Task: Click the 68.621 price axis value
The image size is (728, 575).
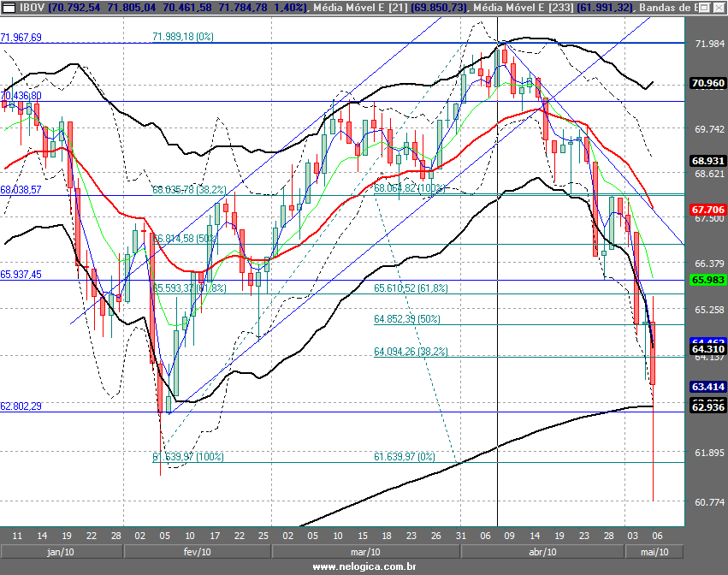Action: point(709,174)
